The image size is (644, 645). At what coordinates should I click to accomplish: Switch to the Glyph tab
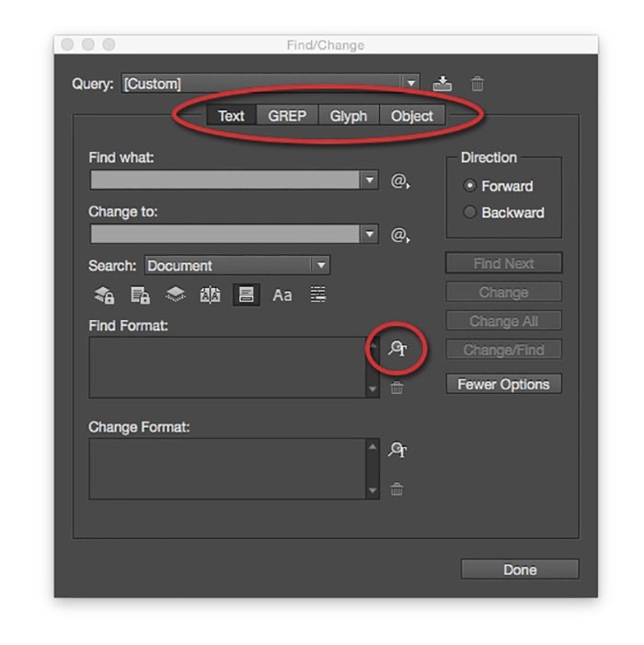click(x=349, y=116)
